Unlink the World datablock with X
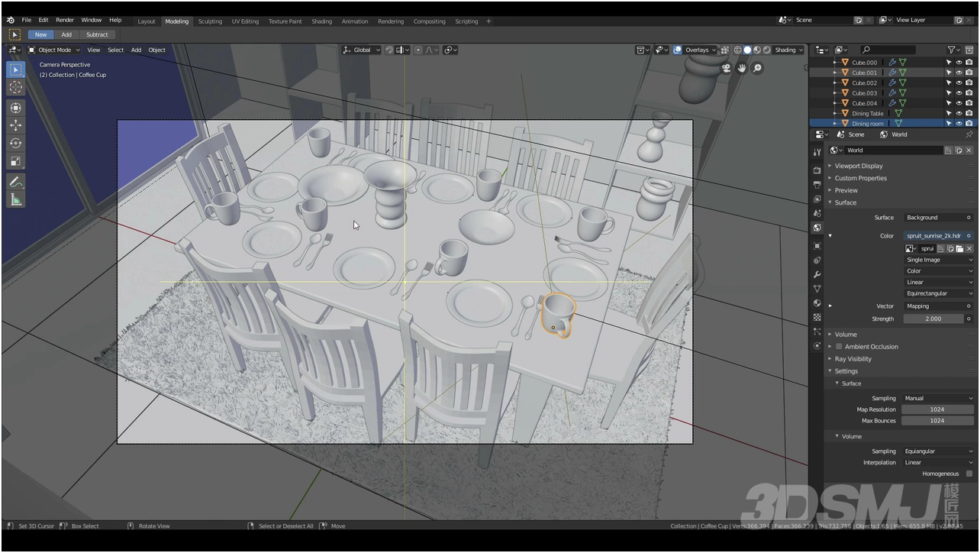 point(969,150)
